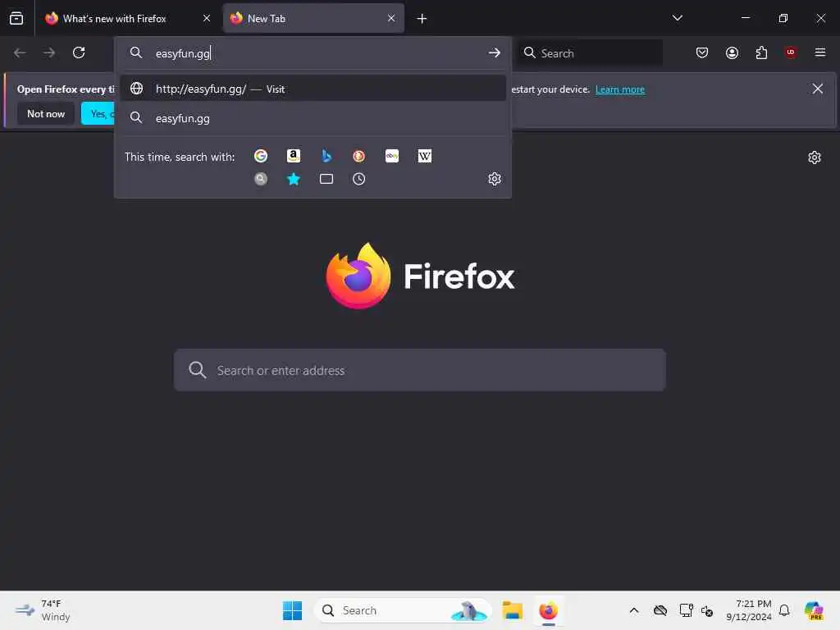Search open tabs via the tabs icon
The height and width of the screenshot is (630, 840).
point(326,179)
